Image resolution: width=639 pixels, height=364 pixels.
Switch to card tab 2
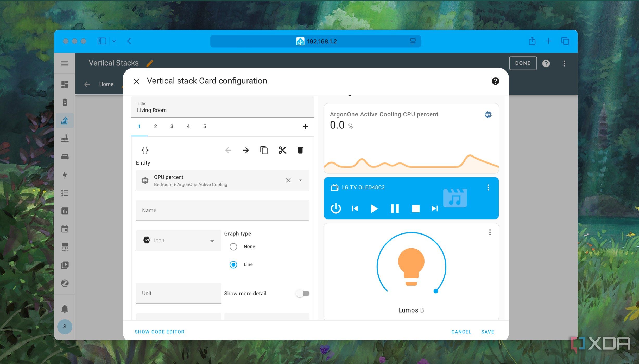click(155, 126)
